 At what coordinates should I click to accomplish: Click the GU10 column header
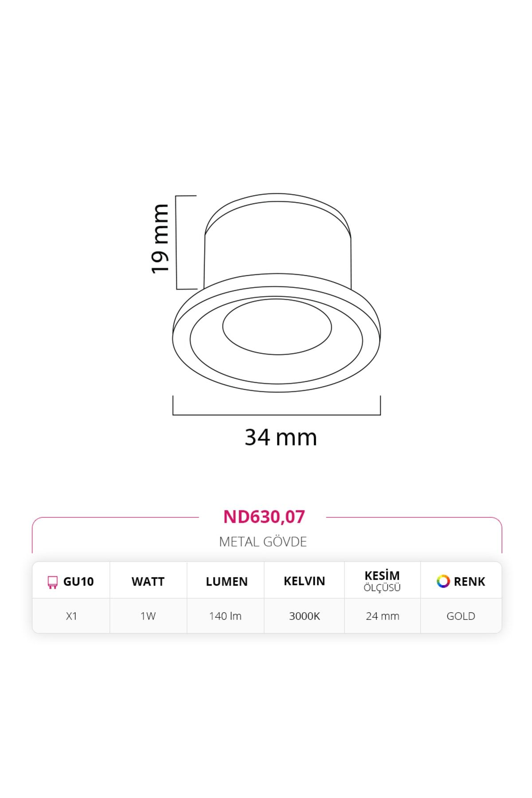click(71, 581)
